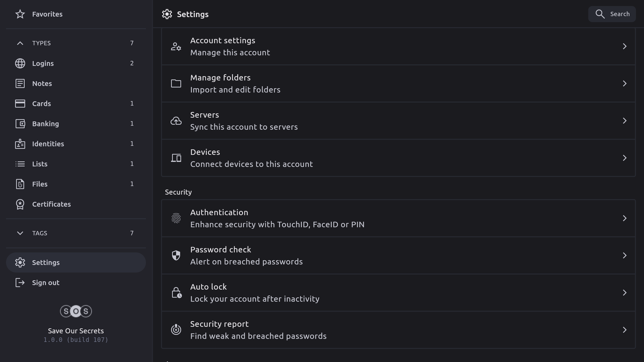The image size is (644, 362).
Task: Click the Files attachment icon
Action: 20,184
